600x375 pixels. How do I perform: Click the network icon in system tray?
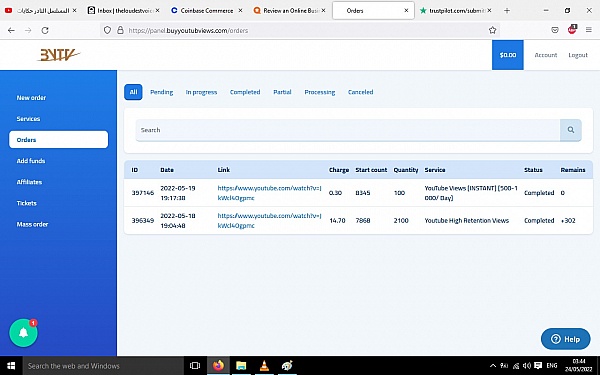tap(516, 366)
